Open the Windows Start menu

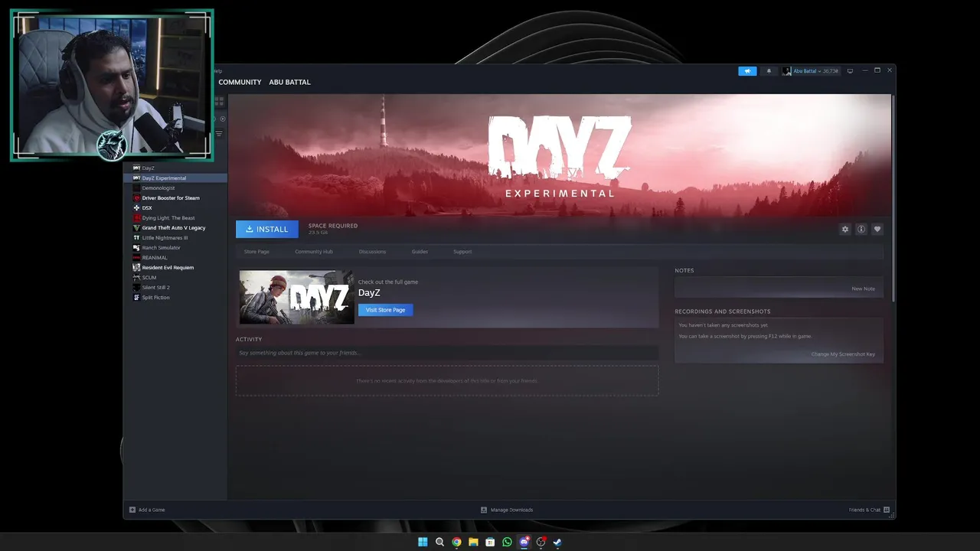point(423,542)
